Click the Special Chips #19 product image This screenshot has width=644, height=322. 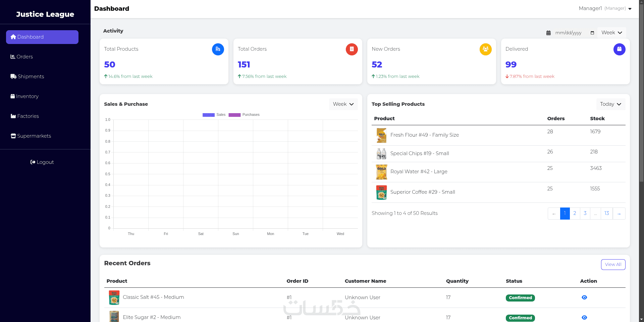coord(381,154)
